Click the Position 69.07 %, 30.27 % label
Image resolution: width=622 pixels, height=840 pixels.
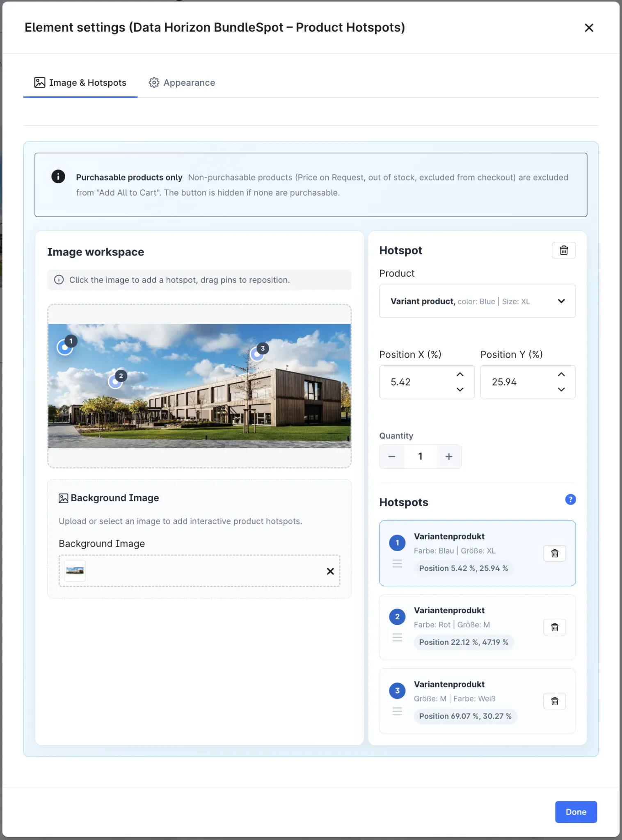pyautogui.click(x=465, y=716)
